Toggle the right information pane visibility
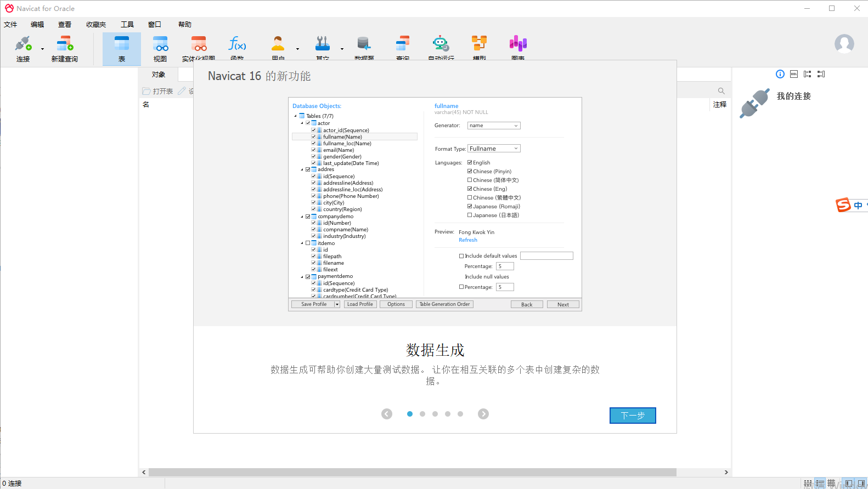Image resolution: width=868 pixels, height=489 pixels. click(861, 484)
